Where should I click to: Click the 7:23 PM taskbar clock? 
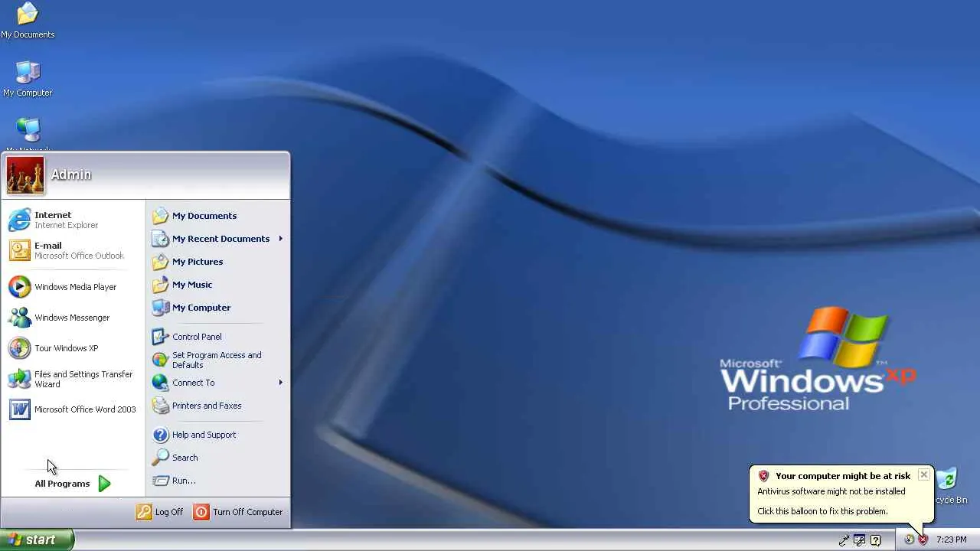[x=952, y=540]
